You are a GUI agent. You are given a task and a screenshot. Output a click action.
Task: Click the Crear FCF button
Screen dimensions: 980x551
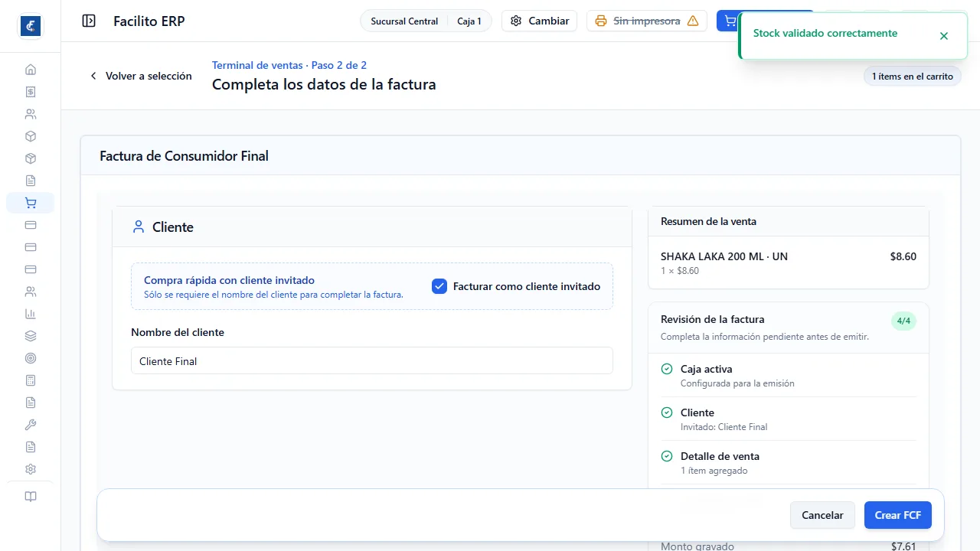coord(898,515)
